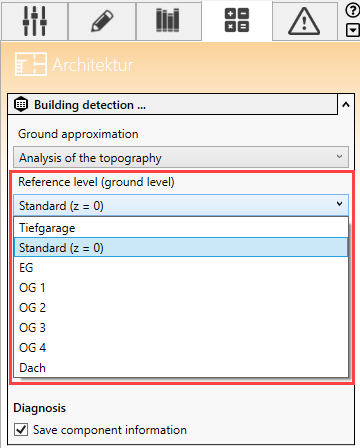This screenshot has height=448, width=360.
Task: Open the small down-arrow menu below help
Action: [x=352, y=31]
